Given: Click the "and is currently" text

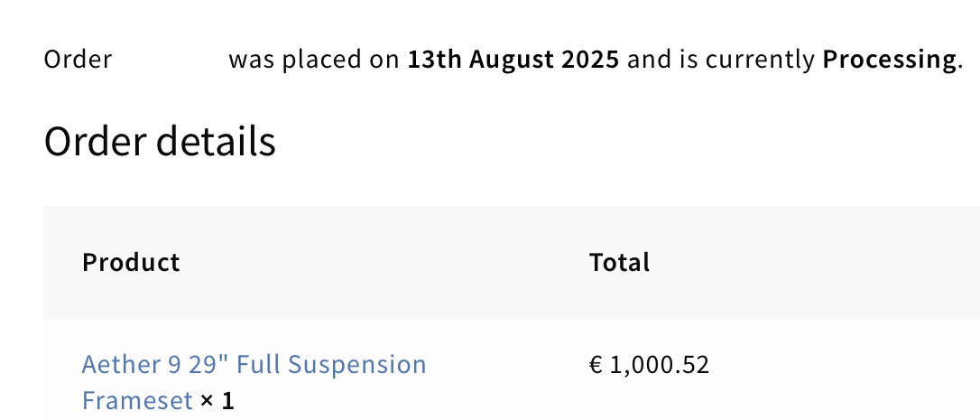Looking at the screenshot, I should pos(721,61).
